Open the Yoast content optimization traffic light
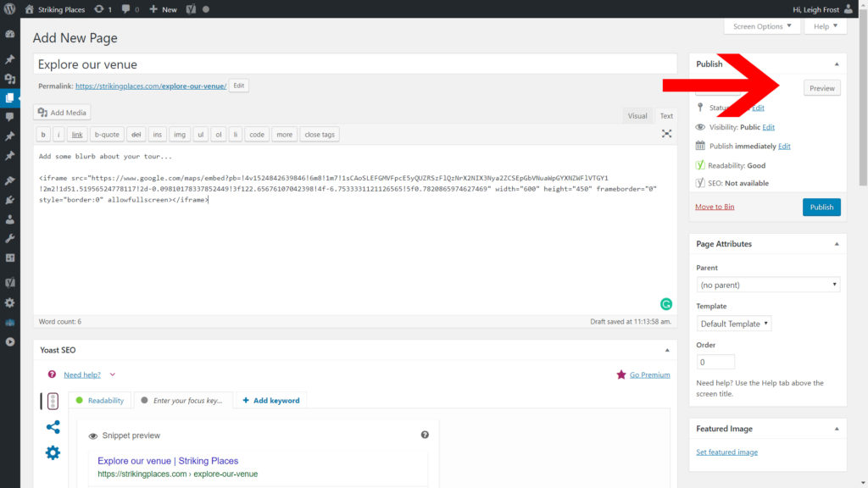 (x=53, y=401)
